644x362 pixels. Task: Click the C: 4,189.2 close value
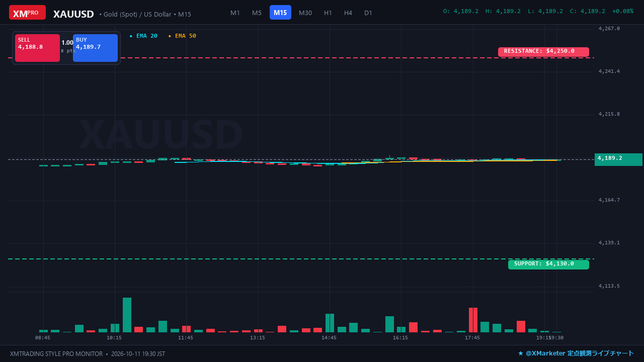click(587, 11)
